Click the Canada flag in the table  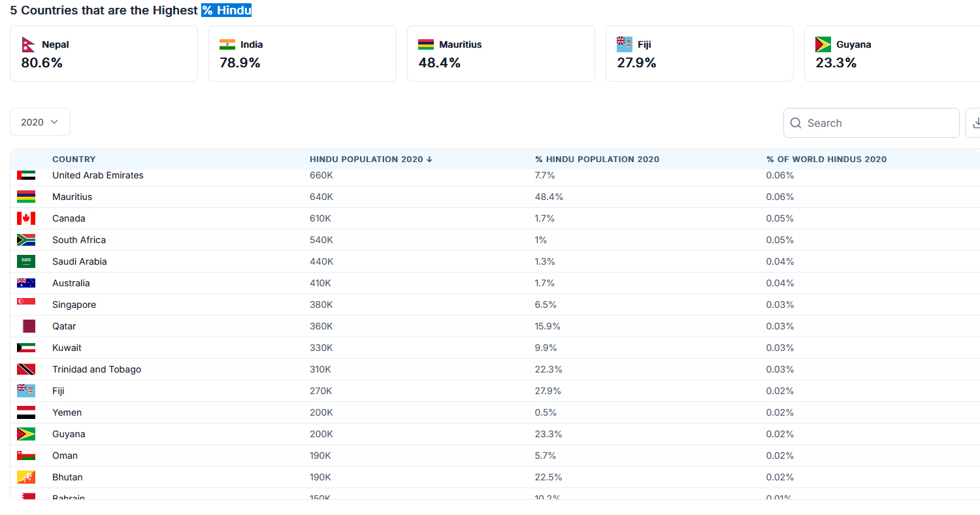(26, 218)
